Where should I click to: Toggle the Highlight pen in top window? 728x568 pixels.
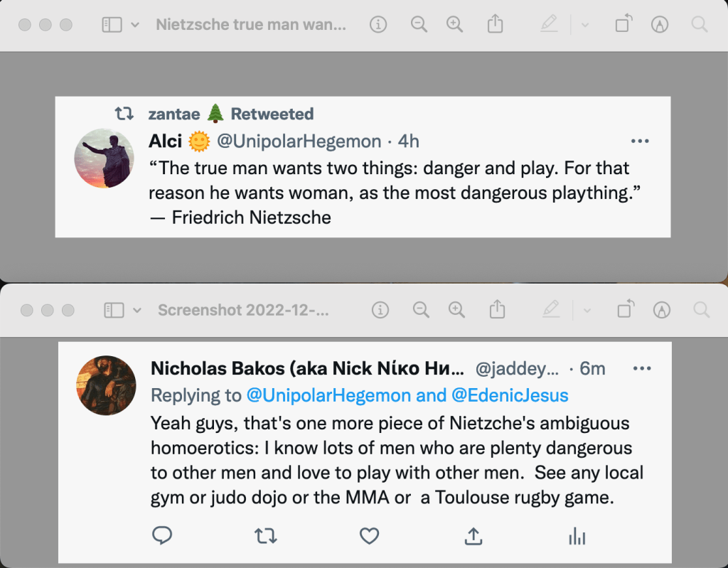tap(549, 25)
